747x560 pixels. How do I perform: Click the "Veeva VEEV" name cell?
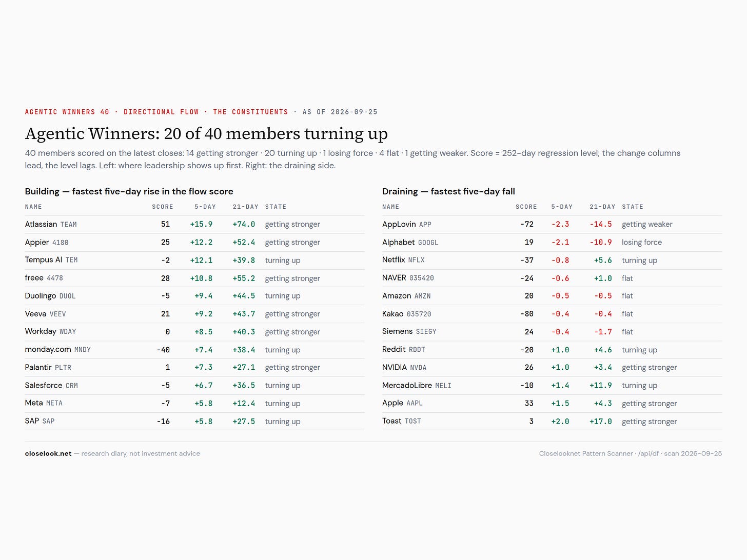pyautogui.click(x=46, y=314)
